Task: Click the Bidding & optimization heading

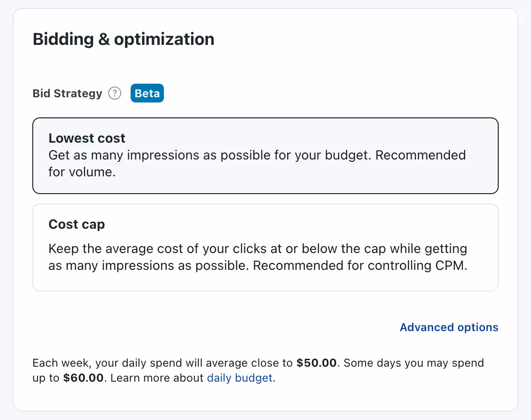Action: tap(124, 39)
